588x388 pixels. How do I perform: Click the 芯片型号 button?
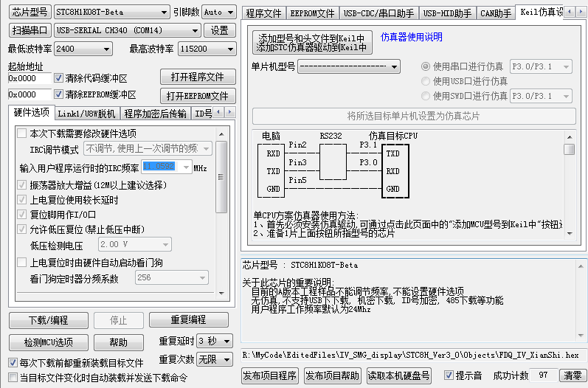pyautogui.click(x=30, y=12)
